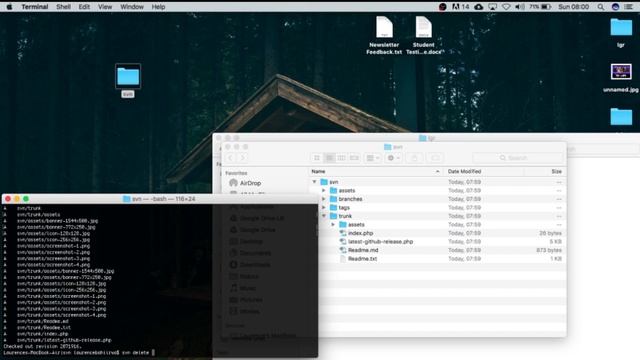Click the Sun 08:00 clock
The image size is (640, 360).
click(x=573, y=7)
